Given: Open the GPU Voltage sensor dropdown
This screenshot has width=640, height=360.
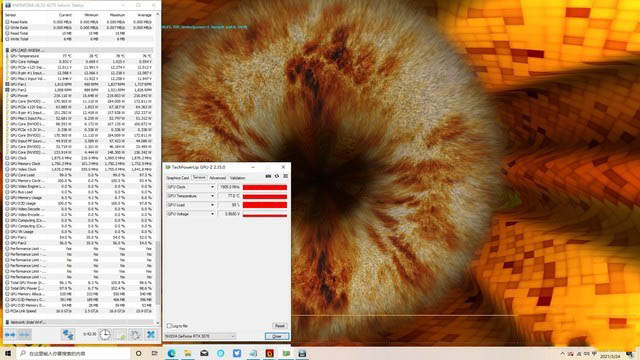Looking at the screenshot, I should 190,214.
